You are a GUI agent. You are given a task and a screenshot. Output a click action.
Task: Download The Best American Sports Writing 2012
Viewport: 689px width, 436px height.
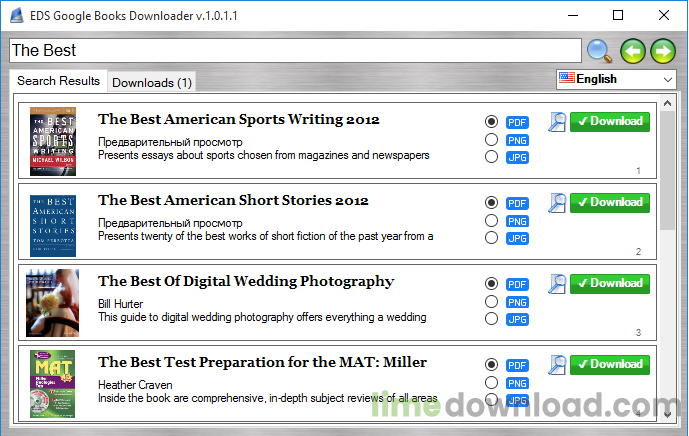point(610,122)
